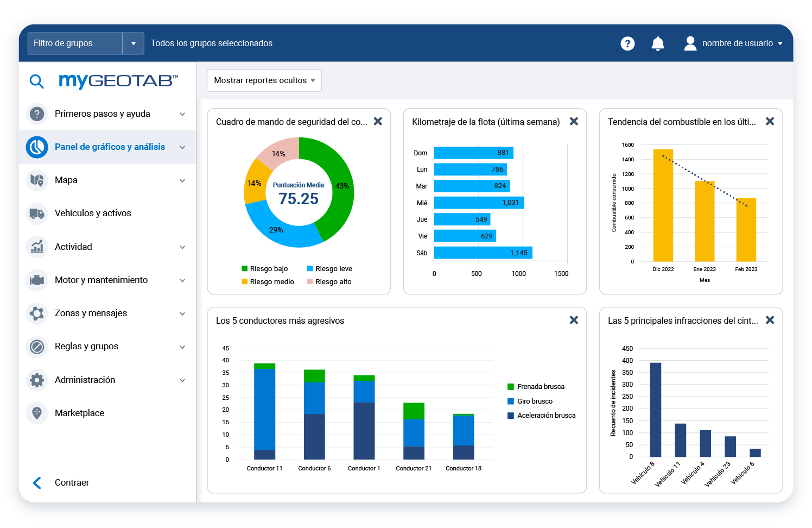812x528 pixels.
Task: Open Actividad via its chart icon
Action: [x=36, y=247]
